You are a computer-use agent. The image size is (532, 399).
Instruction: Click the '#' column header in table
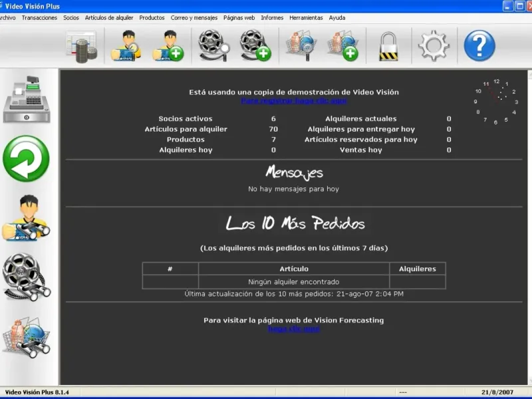pyautogui.click(x=170, y=269)
